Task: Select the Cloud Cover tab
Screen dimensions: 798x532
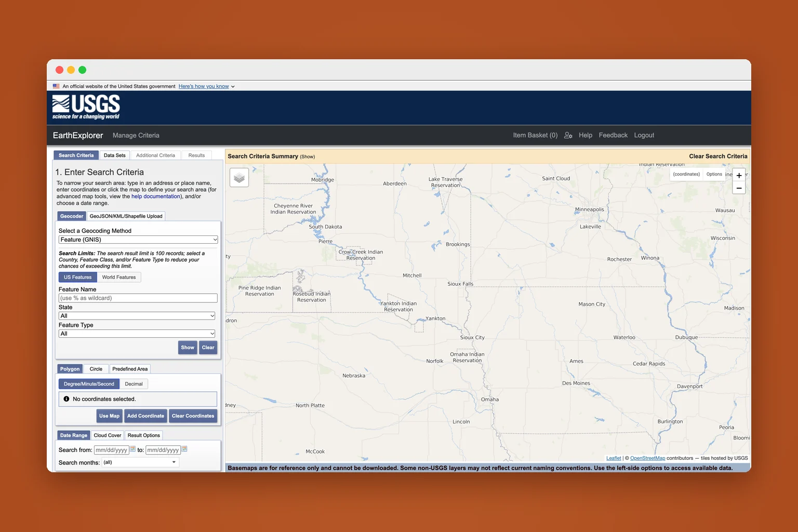Action: coord(108,435)
